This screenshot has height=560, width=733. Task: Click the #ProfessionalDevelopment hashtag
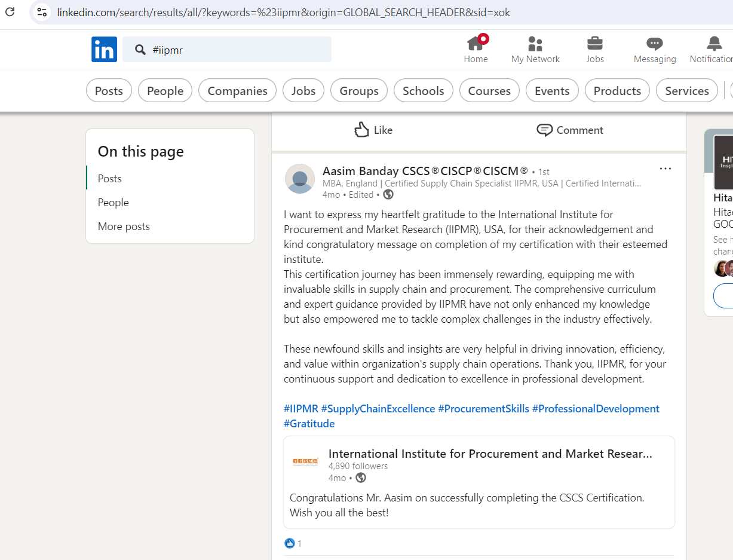pos(596,409)
